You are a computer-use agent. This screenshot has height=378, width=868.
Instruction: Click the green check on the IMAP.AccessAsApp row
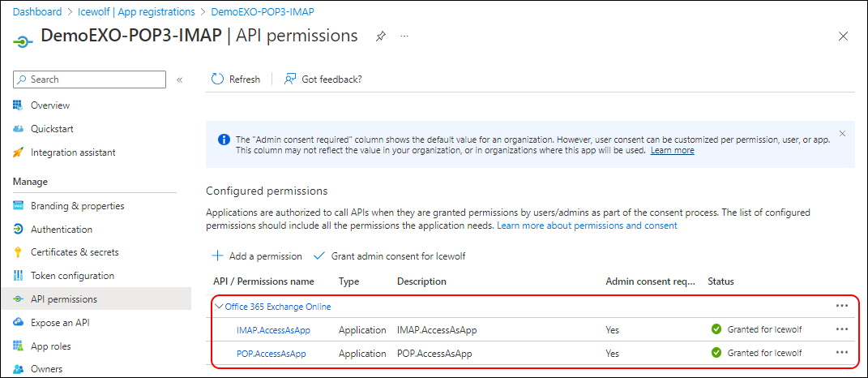point(716,329)
